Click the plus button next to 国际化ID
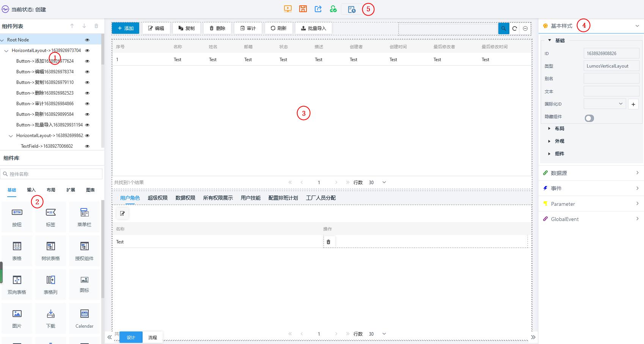Viewport: 644px width, 344px height. point(633,104)
